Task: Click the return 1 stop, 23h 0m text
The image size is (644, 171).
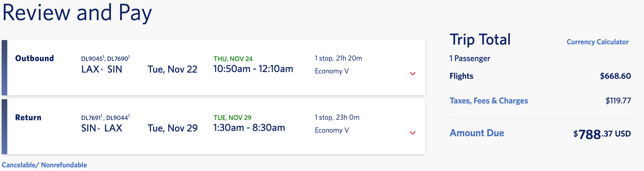Action: pyautogui.click(x=337, y=117)
